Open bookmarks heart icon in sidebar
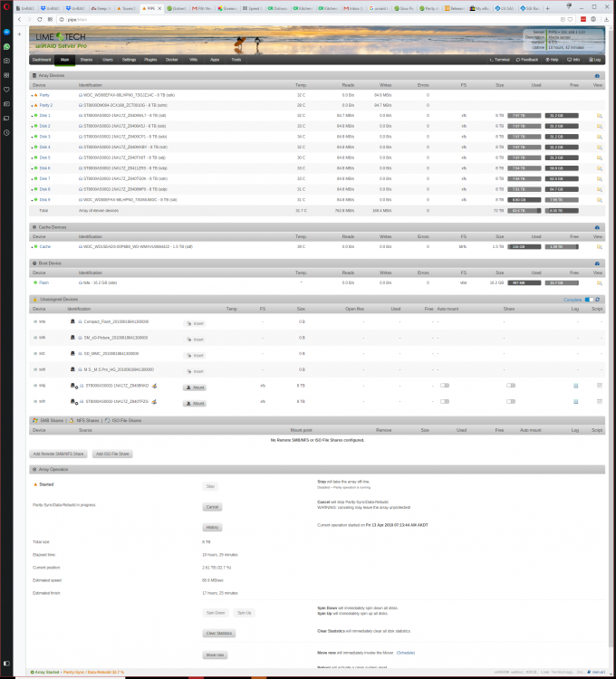This screenshot has width=616, height=679. (6, 90)
